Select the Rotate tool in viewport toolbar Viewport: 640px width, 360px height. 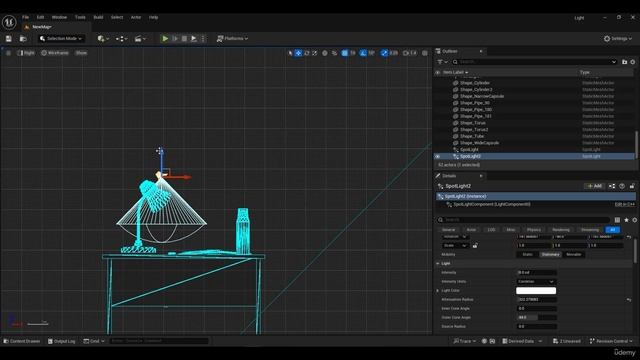(307, 53)
